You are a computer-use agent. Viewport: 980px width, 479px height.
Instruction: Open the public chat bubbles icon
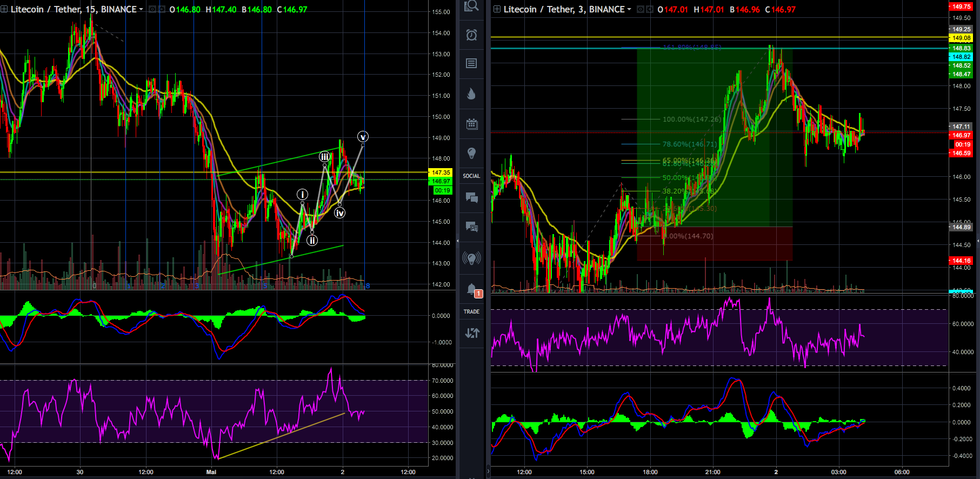click(x=471, y=197)
